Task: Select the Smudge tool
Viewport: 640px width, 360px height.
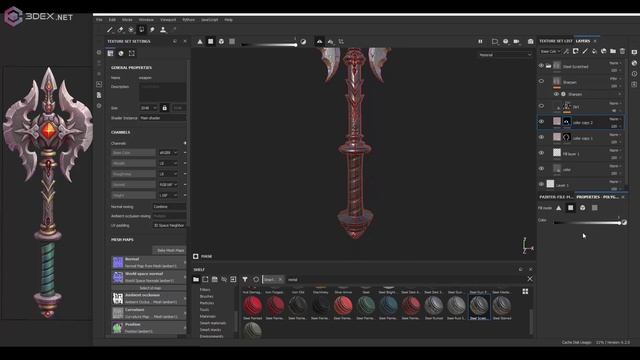Action: (x=152, y=30)
